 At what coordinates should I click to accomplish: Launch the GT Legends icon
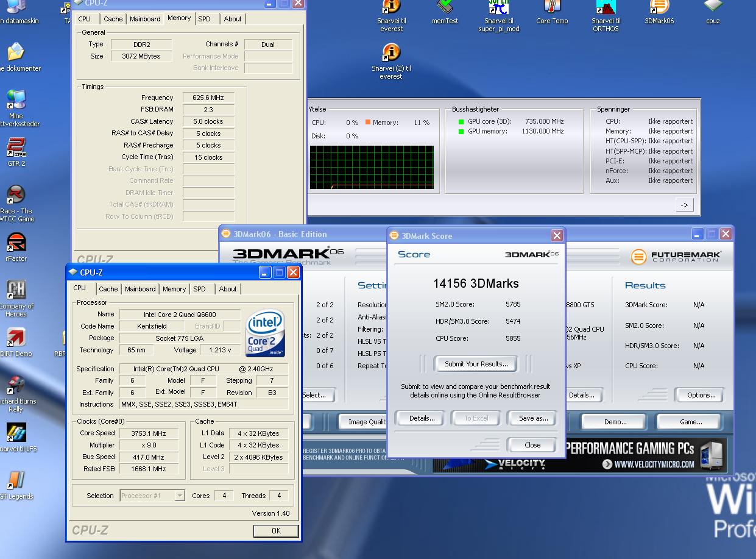16,480
